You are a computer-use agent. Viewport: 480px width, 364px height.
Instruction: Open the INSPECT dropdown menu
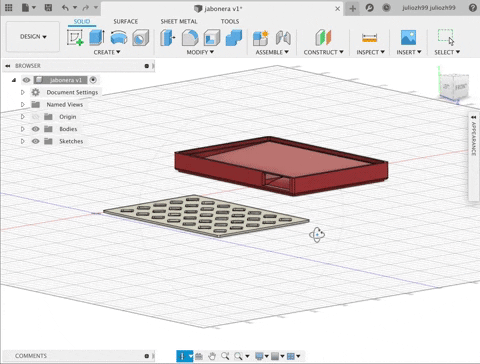[x=370, y=52]
